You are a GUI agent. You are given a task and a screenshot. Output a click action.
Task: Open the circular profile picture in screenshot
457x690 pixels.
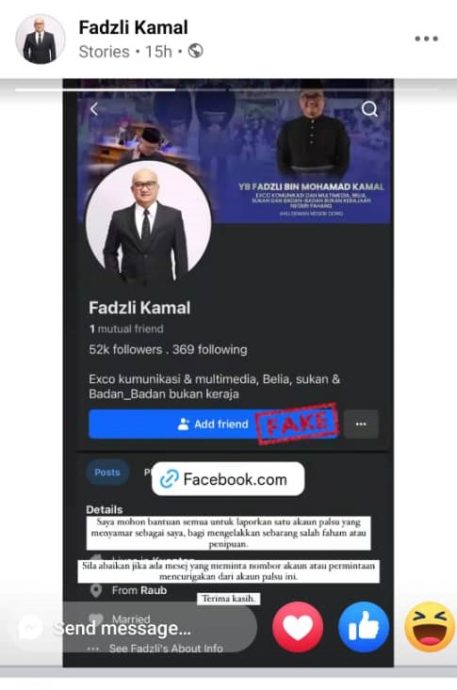pos(148,224)
